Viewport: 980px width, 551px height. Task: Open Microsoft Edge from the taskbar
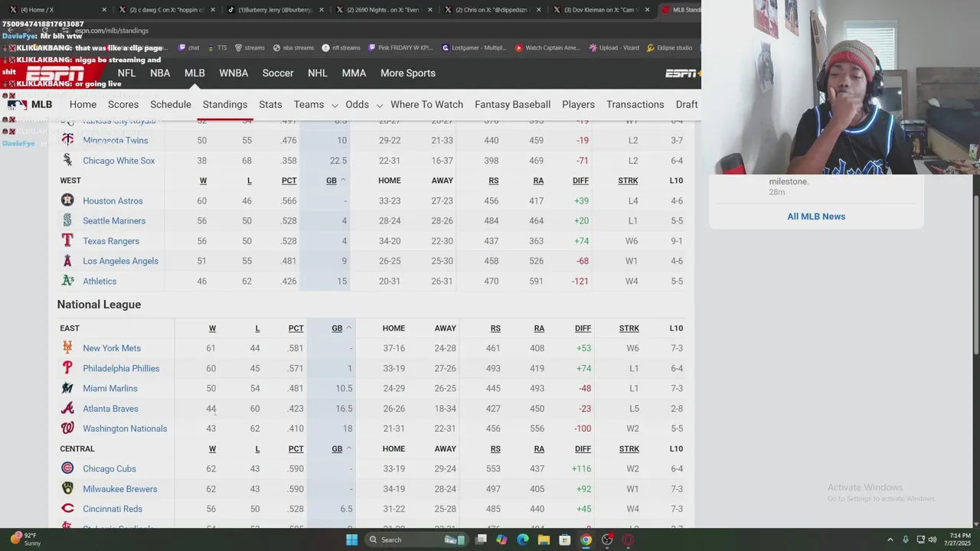pyautogui.click(x=523, y=540)
